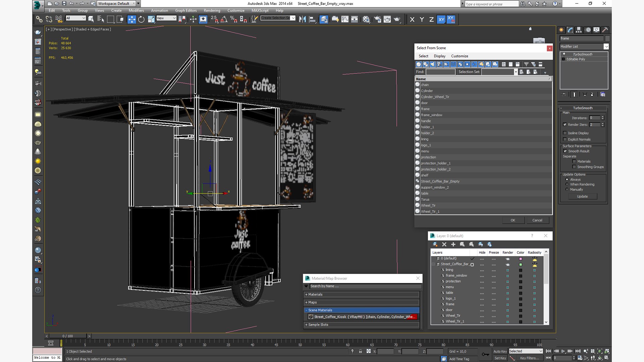Toggle Render Iters checkbox in TurboSmooth
644x362 pixels.
565,125
